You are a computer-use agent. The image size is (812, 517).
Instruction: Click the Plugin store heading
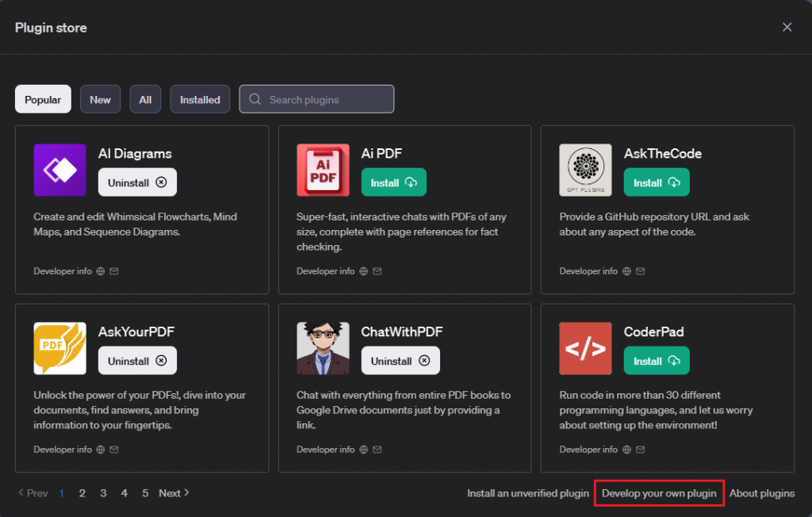[51, 28]
